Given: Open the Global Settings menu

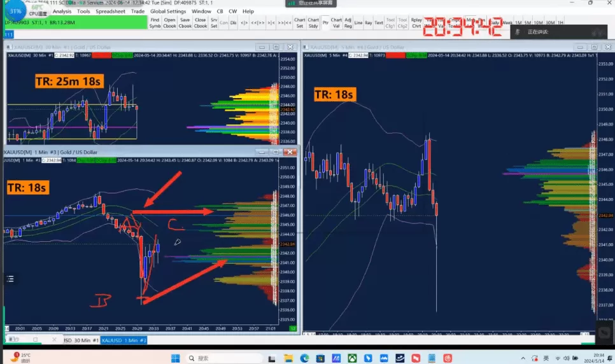Looking at the screenshot, I should pyautogui.click(x=168, y=11).
